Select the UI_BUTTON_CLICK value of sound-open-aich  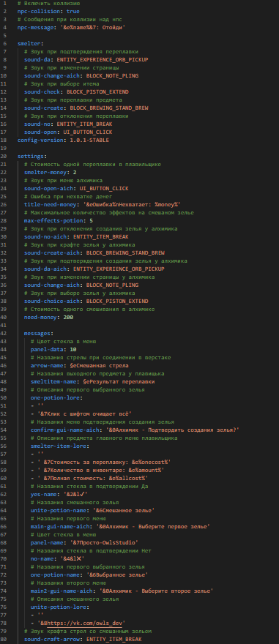(104, 189)
